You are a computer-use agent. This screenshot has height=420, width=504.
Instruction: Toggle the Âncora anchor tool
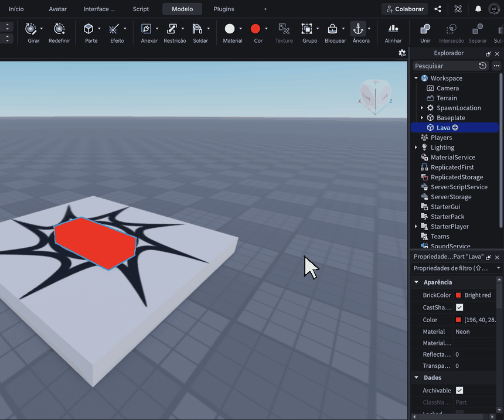pyautogui.click(x=358, y=29)
